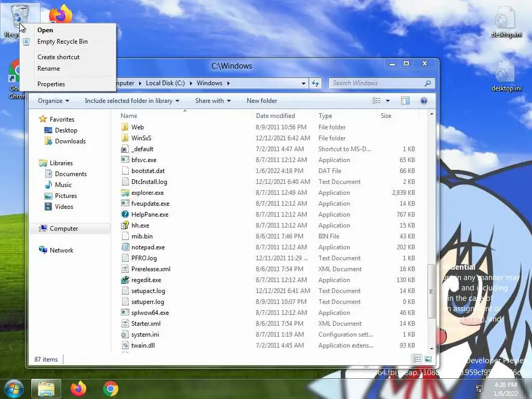Sort by the Name column header

pos(185,116)
